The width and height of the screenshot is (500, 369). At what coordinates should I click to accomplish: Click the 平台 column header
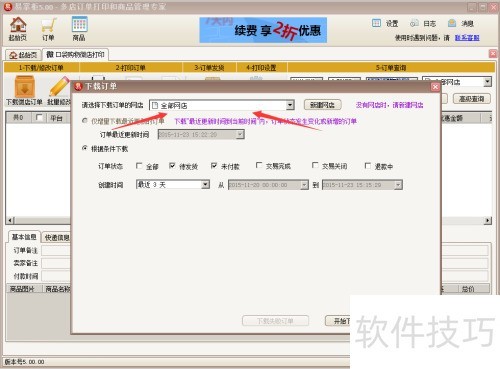click(x=57, y=118)
